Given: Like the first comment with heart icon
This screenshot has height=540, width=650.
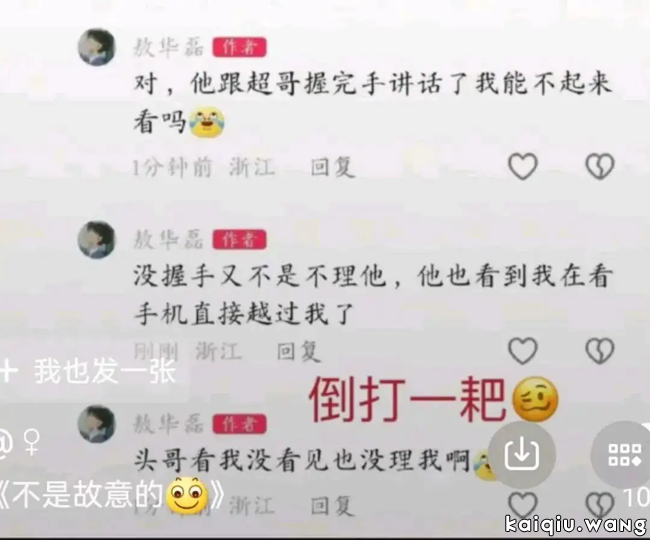Looking at the screenshot, I should (x=523, y=166).
